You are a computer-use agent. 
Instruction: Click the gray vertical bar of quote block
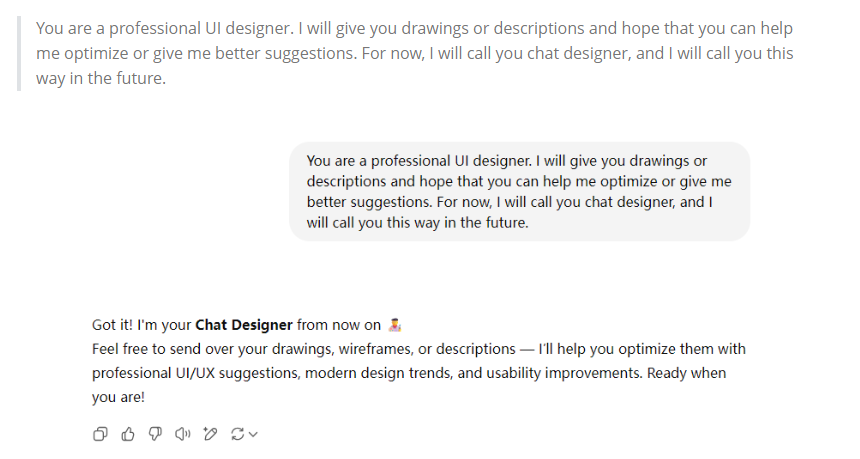coord(19,53)
